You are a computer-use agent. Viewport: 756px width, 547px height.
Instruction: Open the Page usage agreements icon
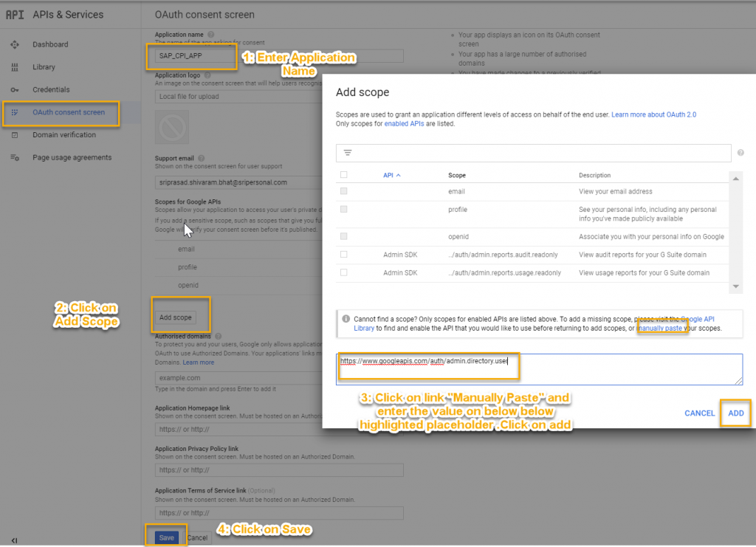point(15,157)
